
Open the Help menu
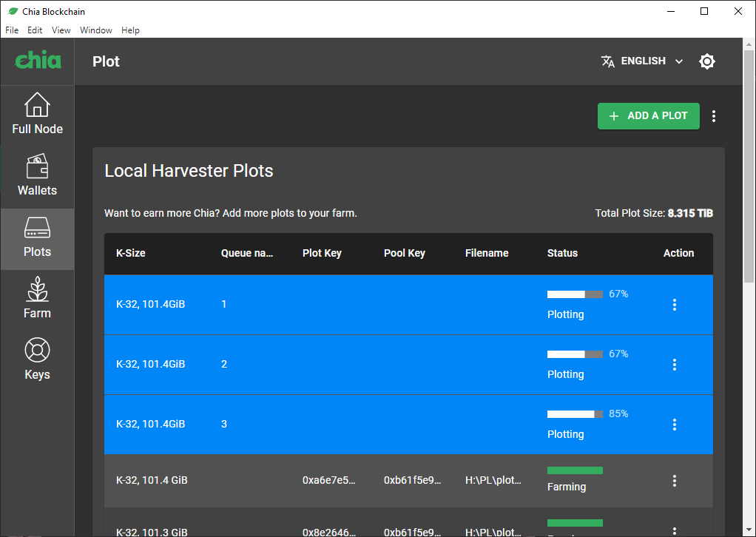click(x=130, y=30)
